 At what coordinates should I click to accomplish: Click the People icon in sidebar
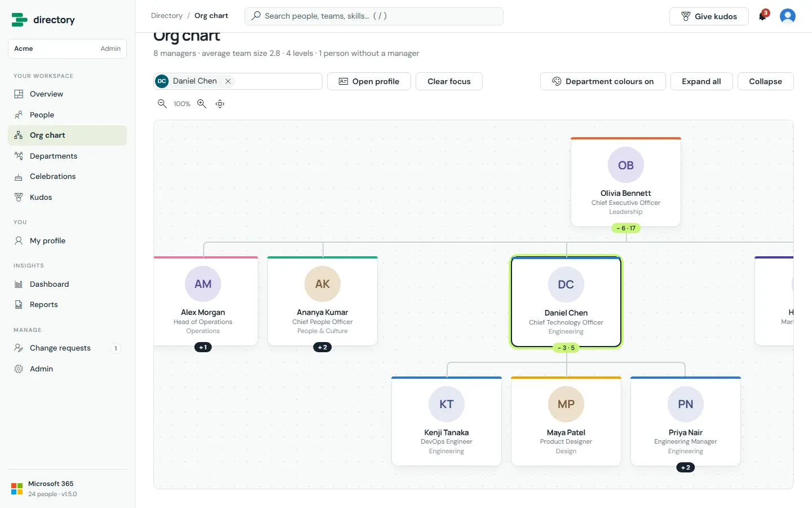[19, 115]
